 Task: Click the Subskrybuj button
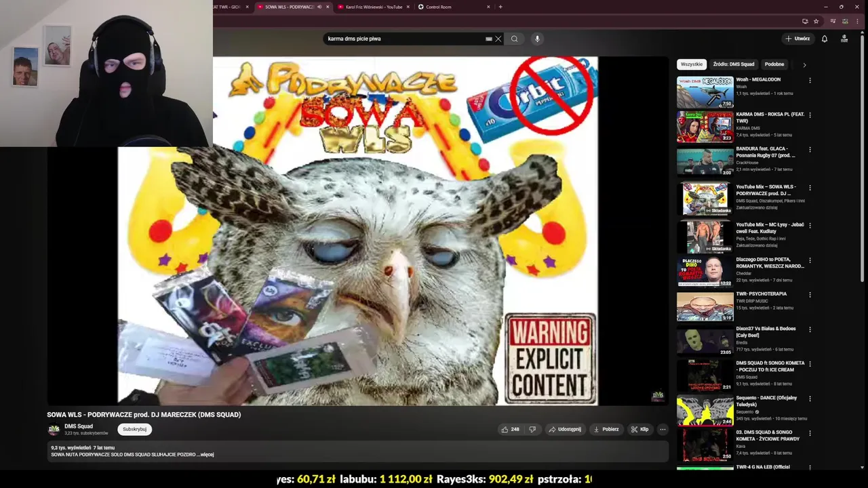(x=134, y=429)
